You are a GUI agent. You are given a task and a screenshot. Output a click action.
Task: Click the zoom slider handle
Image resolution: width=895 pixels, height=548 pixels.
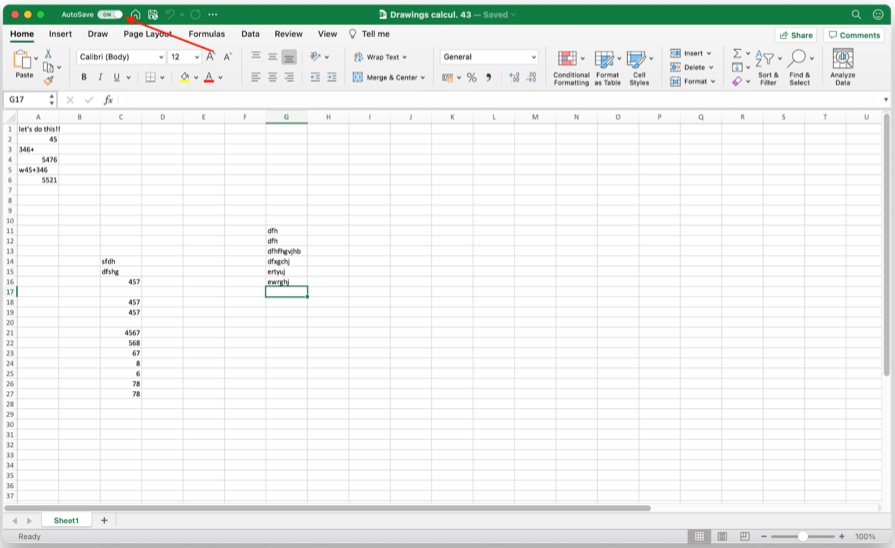pyautogui.click(x=803, y=537)
